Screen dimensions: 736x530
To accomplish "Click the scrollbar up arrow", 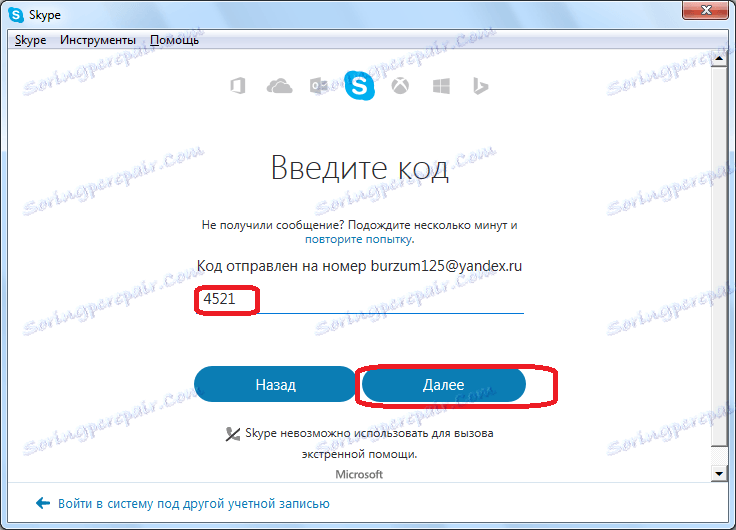I will coord(719,59).
